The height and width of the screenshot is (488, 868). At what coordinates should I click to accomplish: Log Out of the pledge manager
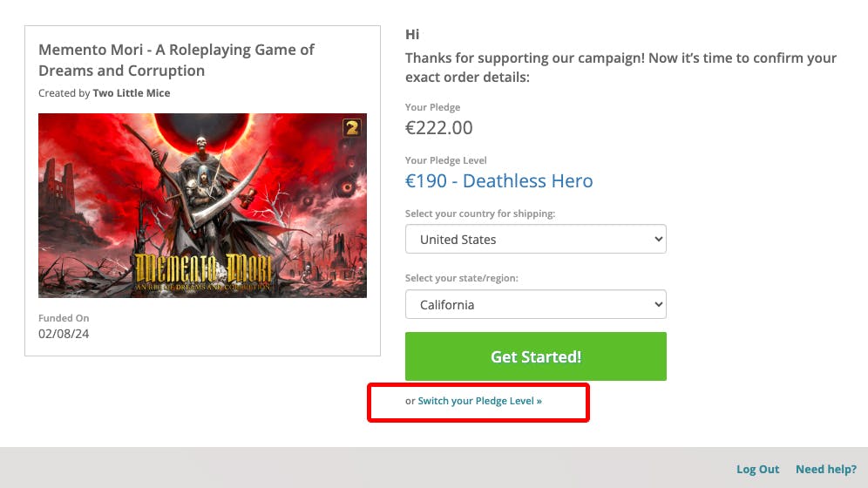(x=757, y=469)
